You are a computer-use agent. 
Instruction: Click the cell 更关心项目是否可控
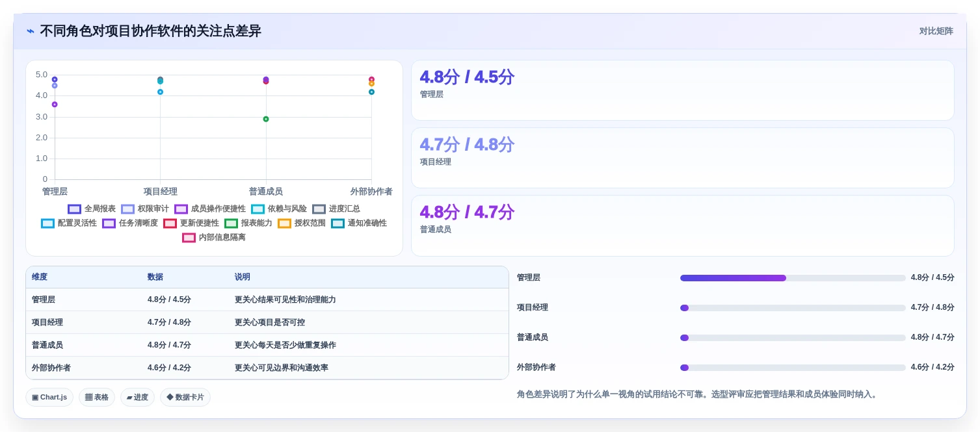click(x=270, y=323)
